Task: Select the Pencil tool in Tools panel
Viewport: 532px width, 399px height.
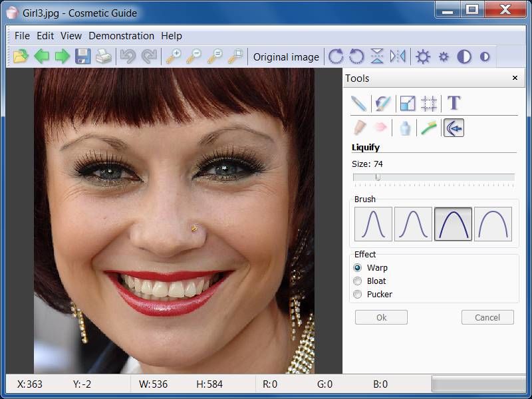Action: click(358, 103)
